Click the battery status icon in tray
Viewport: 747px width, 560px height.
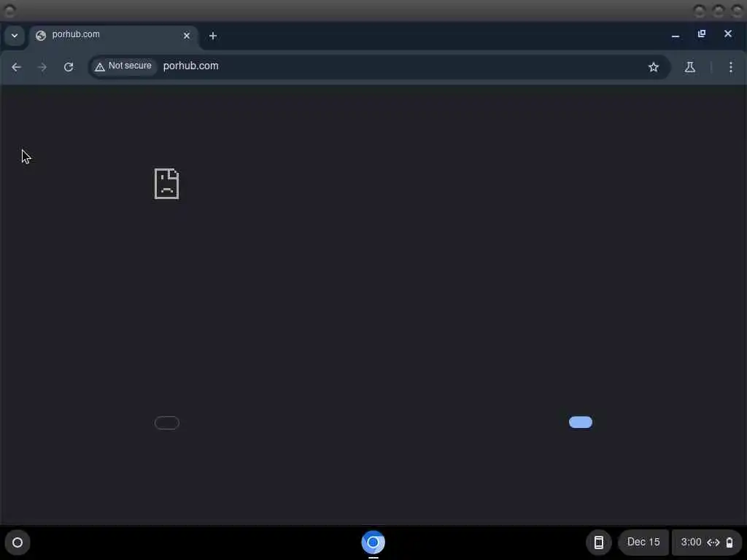729,542
